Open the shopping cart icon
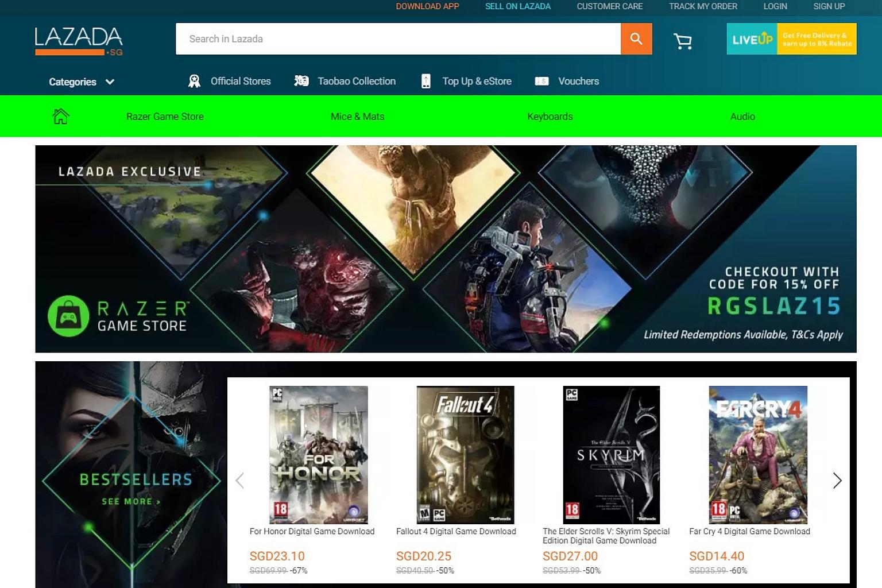The height and width of the screenshot is (588, 882). click(x=682, y=41)
